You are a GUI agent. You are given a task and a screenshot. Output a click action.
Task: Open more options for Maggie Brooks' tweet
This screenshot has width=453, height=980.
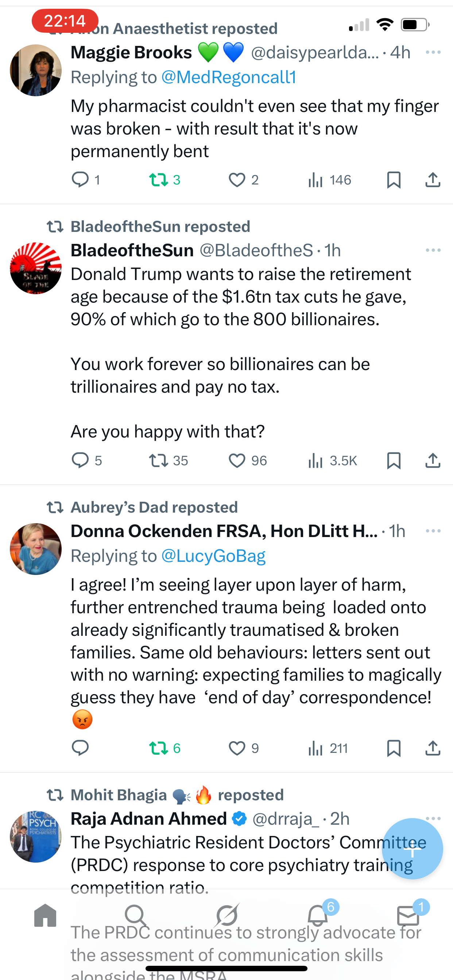pos(433,52)
